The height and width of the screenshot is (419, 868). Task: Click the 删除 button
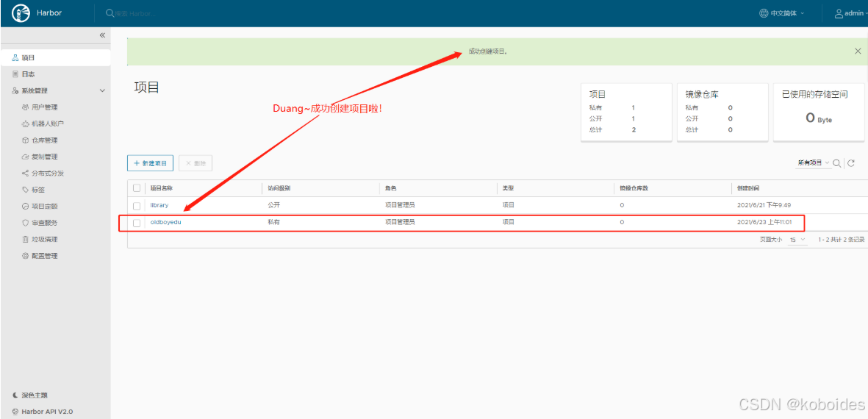tap(196, 163)
